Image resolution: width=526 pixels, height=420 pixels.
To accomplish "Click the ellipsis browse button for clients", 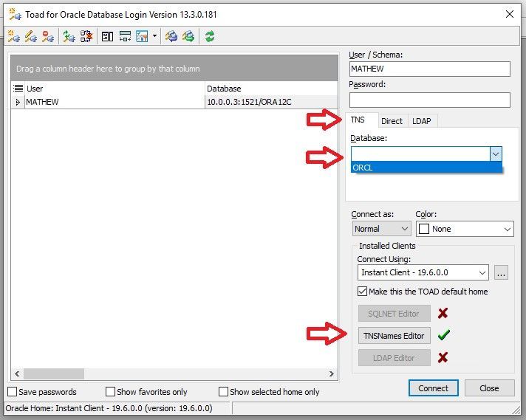I will tap(501, 272).
